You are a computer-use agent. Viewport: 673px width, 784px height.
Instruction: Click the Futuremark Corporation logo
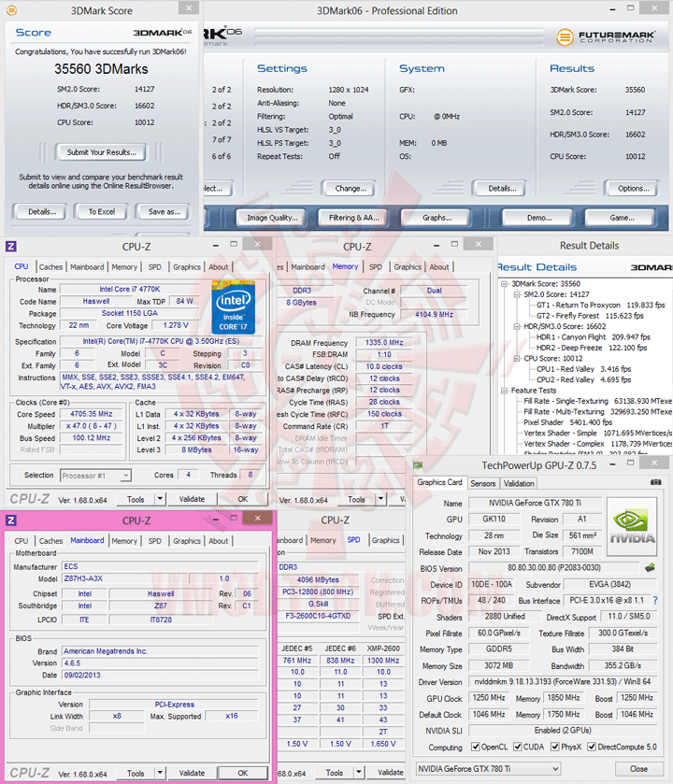coord(606,37)
